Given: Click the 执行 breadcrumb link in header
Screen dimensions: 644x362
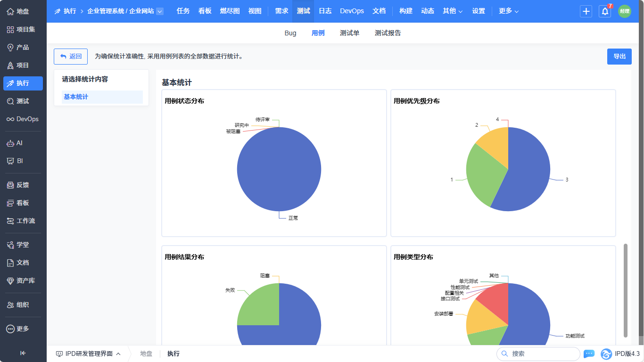Looking at the screenshot, I should tap(70, 11).
